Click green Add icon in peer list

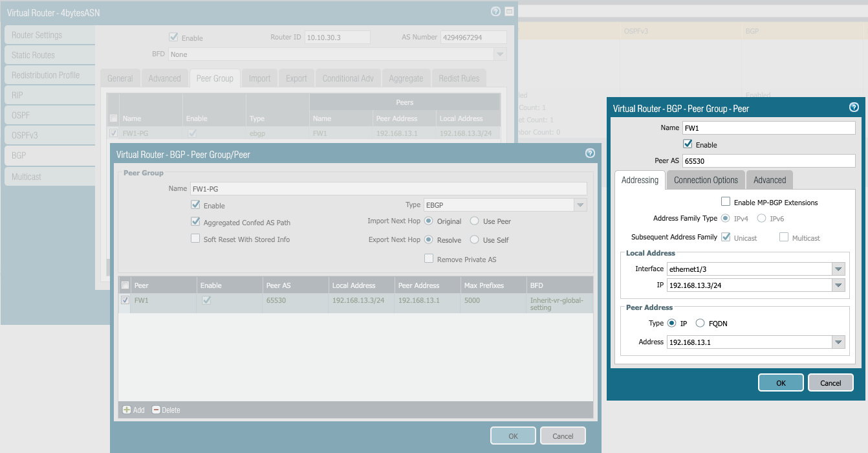tap(127, 410)
